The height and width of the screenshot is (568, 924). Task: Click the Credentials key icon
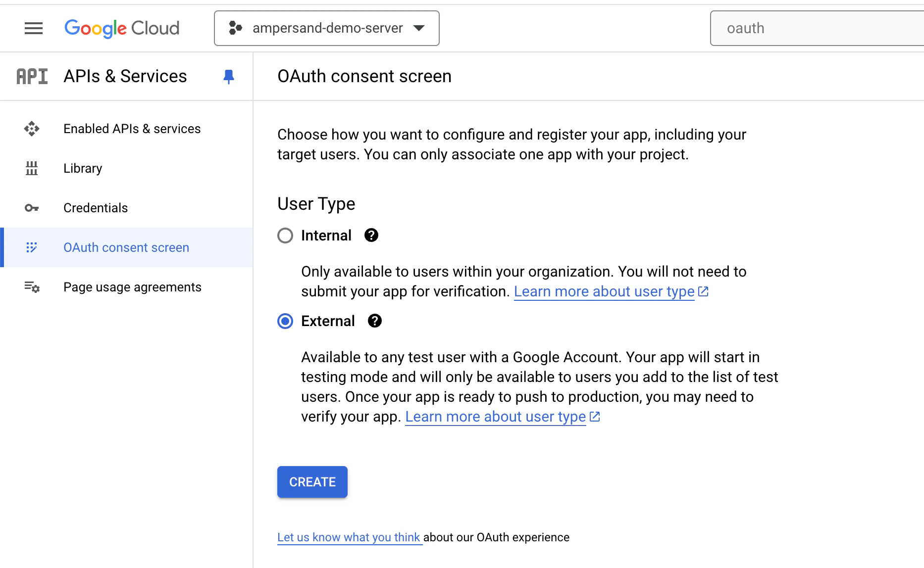click(x=32, y=208)
